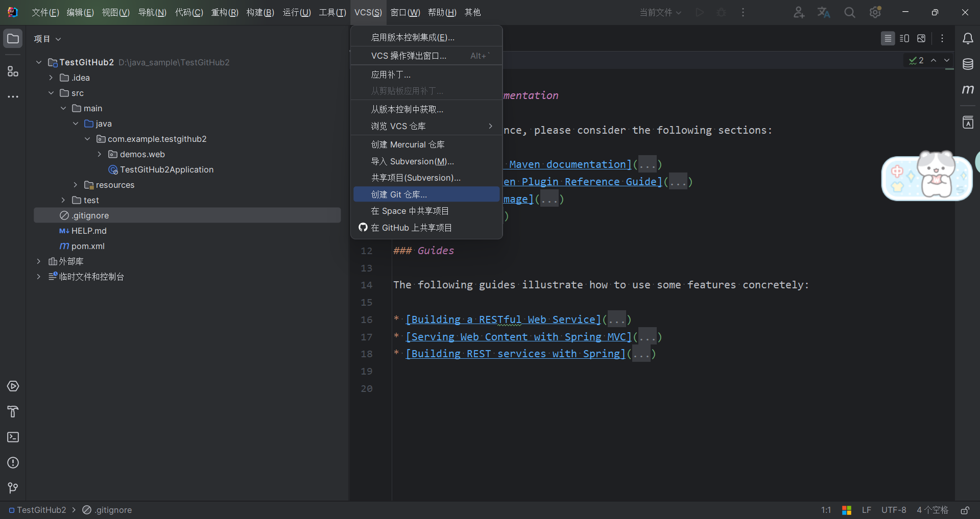Go to next highlighted problem arrow
The height and width of the screenshot is (519, 980).
pyautogui.click(x=947, y=60)
